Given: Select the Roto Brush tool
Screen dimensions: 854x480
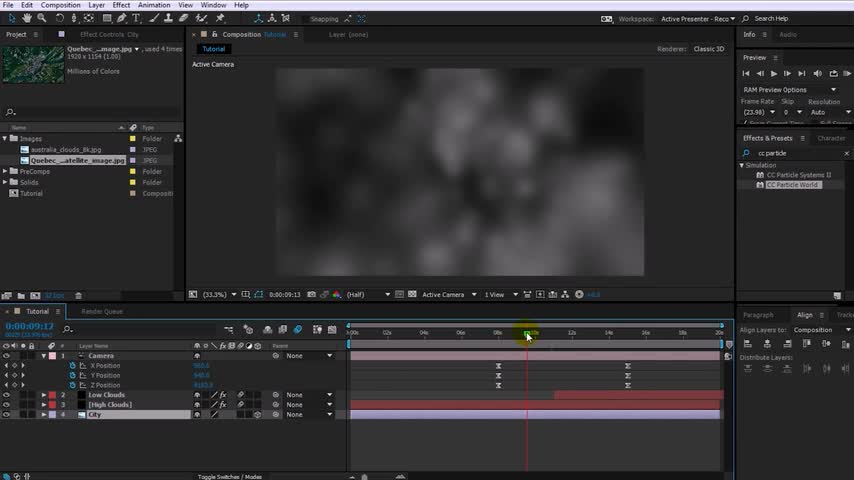Looking at the screenshot, I should [202, 19].
